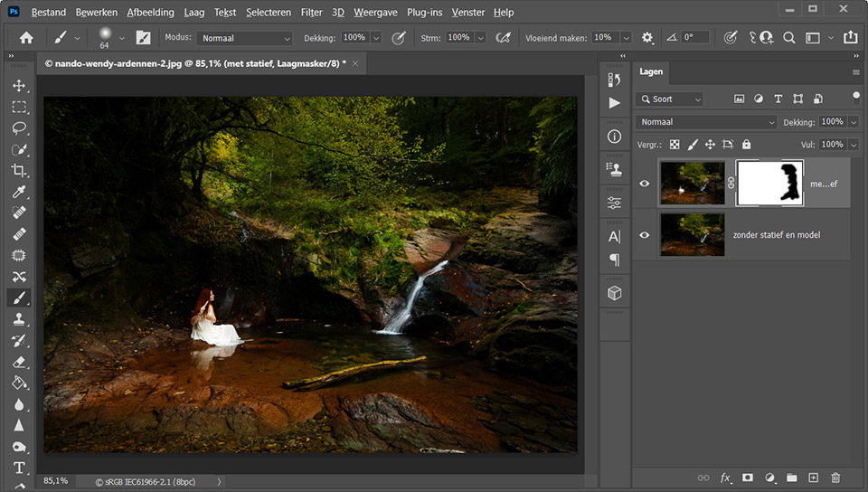Open the Bestand menu
Screen dimensions: 868x492
(49, 12)
